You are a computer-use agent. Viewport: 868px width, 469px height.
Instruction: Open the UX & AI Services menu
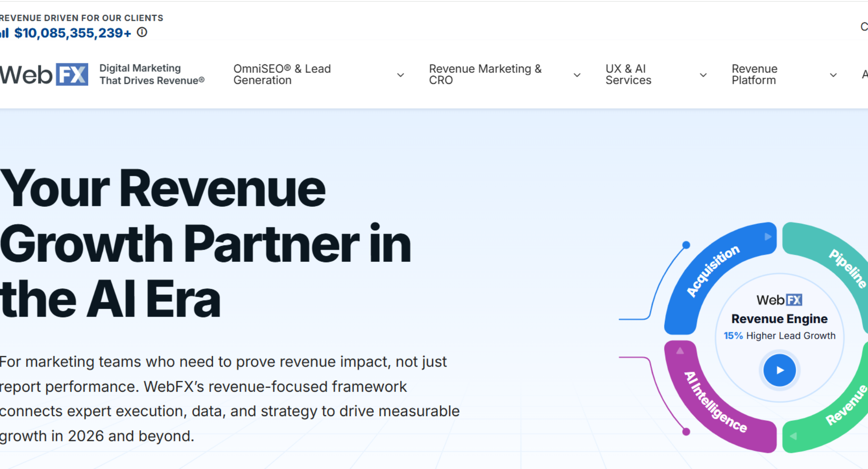coord(628,74)
